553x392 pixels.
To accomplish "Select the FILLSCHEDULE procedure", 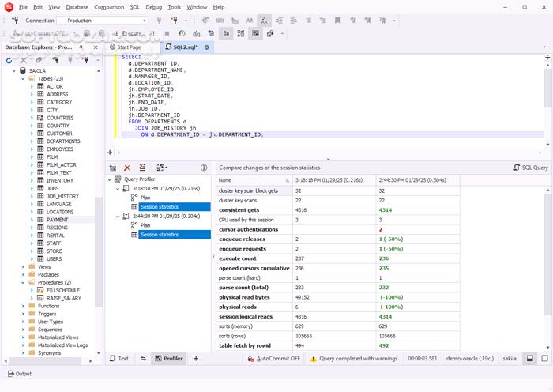I will (x=63, y=290).
